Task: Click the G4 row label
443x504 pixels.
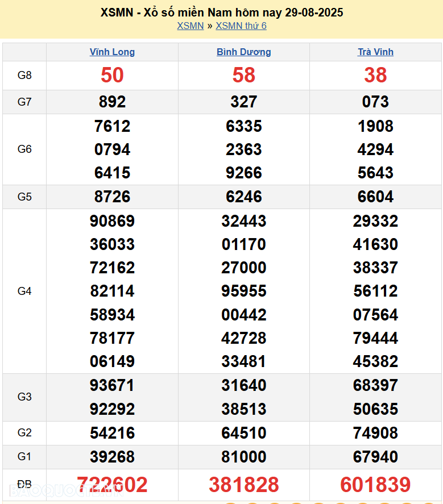Action: pos(24,291)
